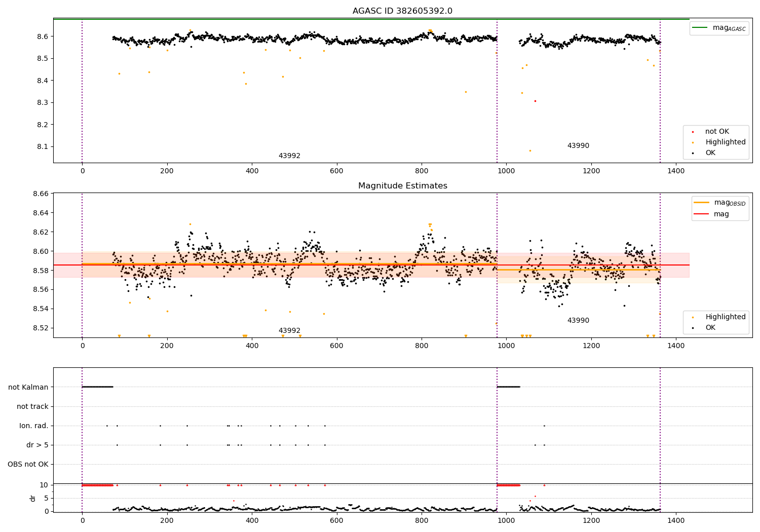Click the 43992 observation label in the top plot
This screenshot has height=532, width=760.
(289, 156)
